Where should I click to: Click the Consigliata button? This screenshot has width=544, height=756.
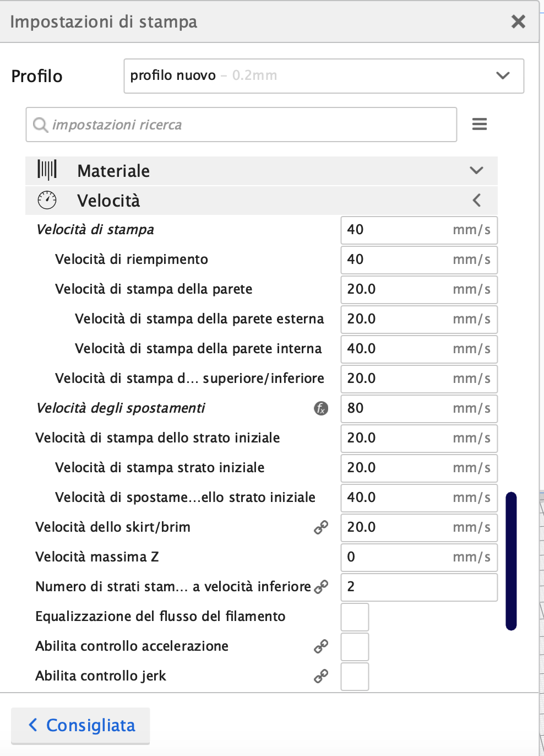pos(80,725)
